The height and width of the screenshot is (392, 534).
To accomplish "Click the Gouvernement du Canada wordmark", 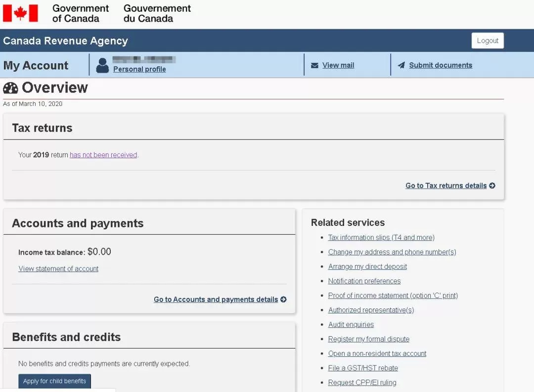I will [157, 13].
